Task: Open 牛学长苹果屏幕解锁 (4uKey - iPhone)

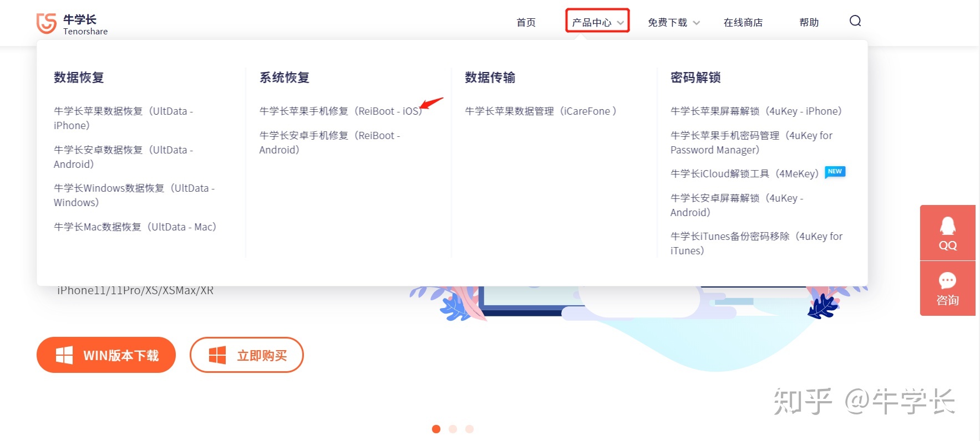Action: [x=756, y=111]
